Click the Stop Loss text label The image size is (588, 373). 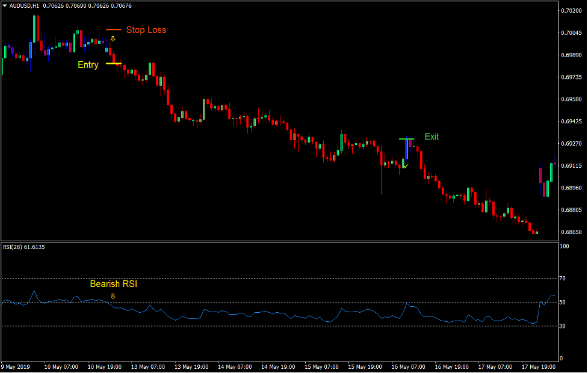[146, 30]
